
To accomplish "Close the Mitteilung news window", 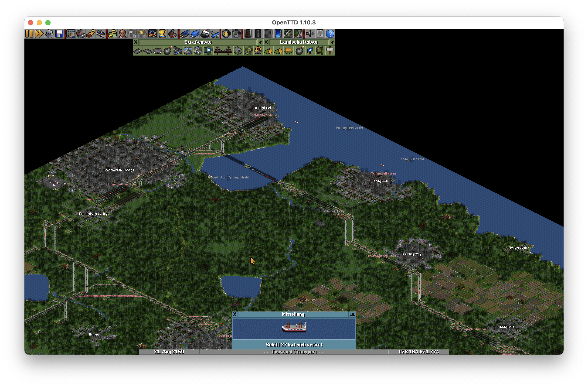I will pyautogui.click(x=235, y=315).
